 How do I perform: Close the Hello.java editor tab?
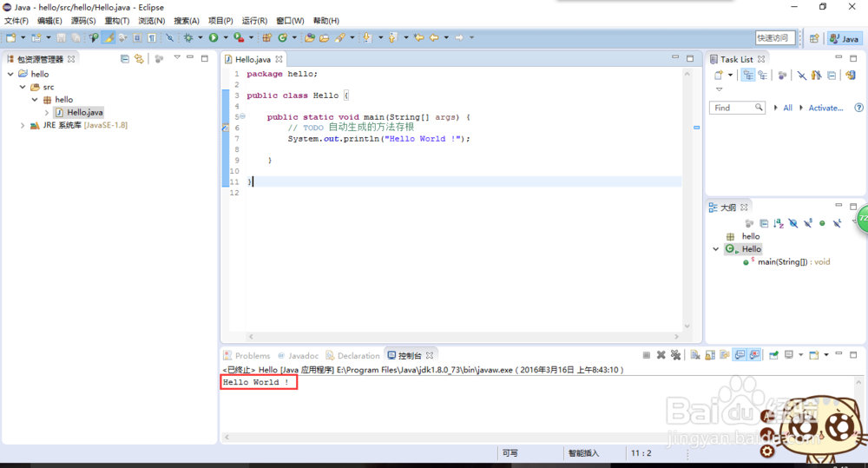[x=279, y=59]
